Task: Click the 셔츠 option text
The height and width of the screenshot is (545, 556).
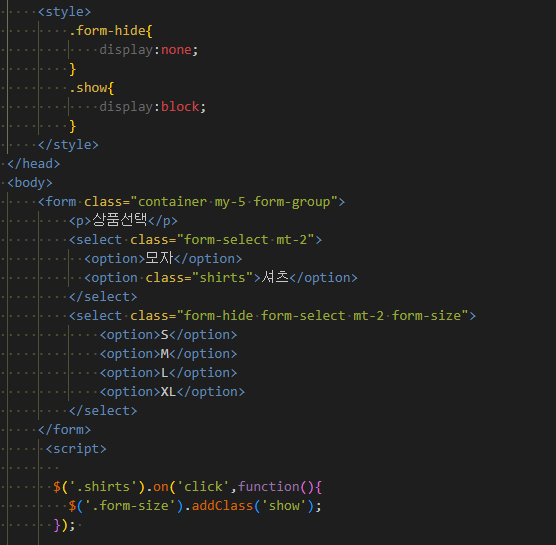Action: point(275,277)
